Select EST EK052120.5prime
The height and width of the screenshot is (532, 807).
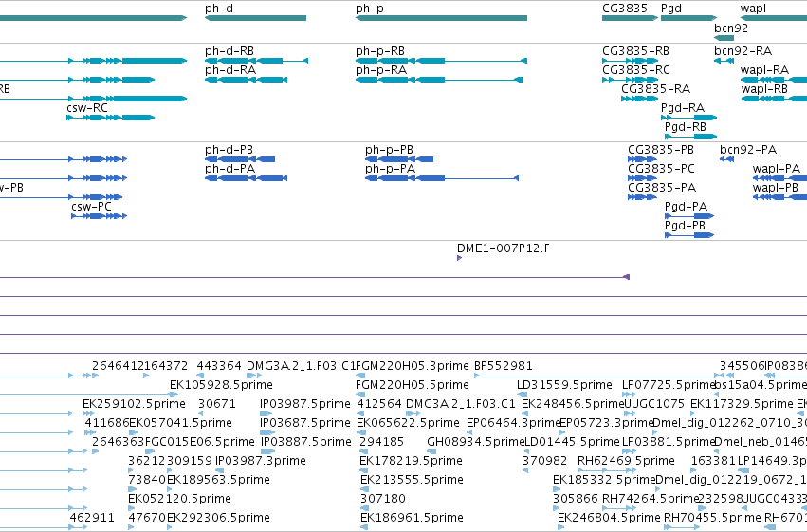tap(179, 499)
